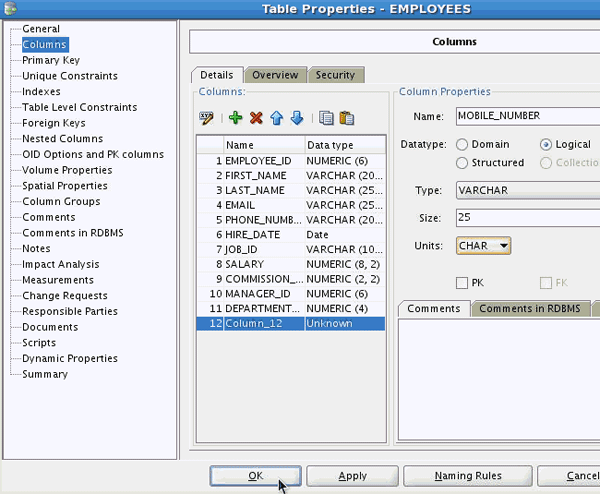Viewport: 600px width, 494px height.
Task: Open Dynamic Properties section
Action: pos(70,359)
